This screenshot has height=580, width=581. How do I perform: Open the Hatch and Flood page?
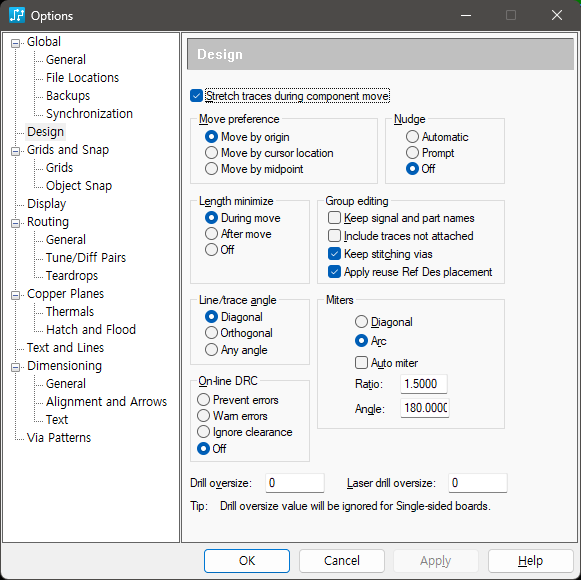point(91,329)
